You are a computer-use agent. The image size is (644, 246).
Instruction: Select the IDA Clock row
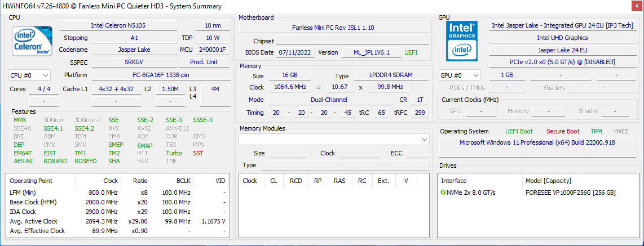pyautogui.click(x=118, y=212)
